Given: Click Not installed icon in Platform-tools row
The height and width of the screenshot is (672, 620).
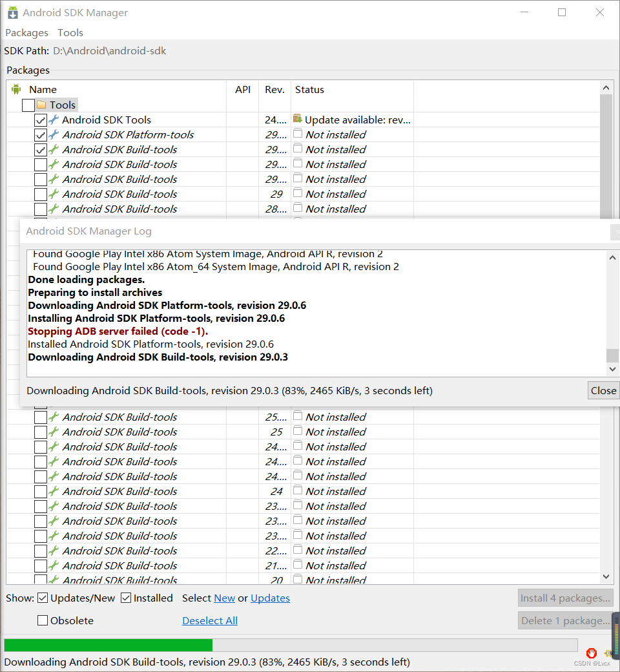Looking at the screenshot, I should tap(298, 133).
